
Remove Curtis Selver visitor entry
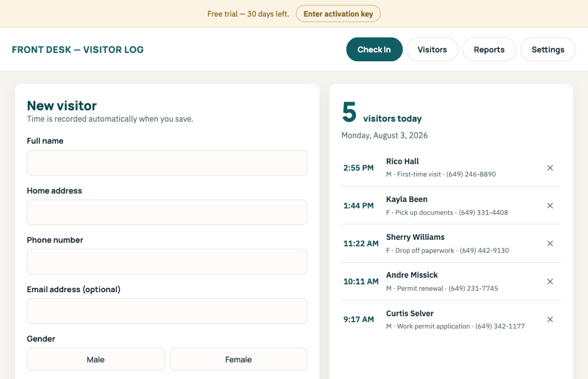[x=550, y=319]
